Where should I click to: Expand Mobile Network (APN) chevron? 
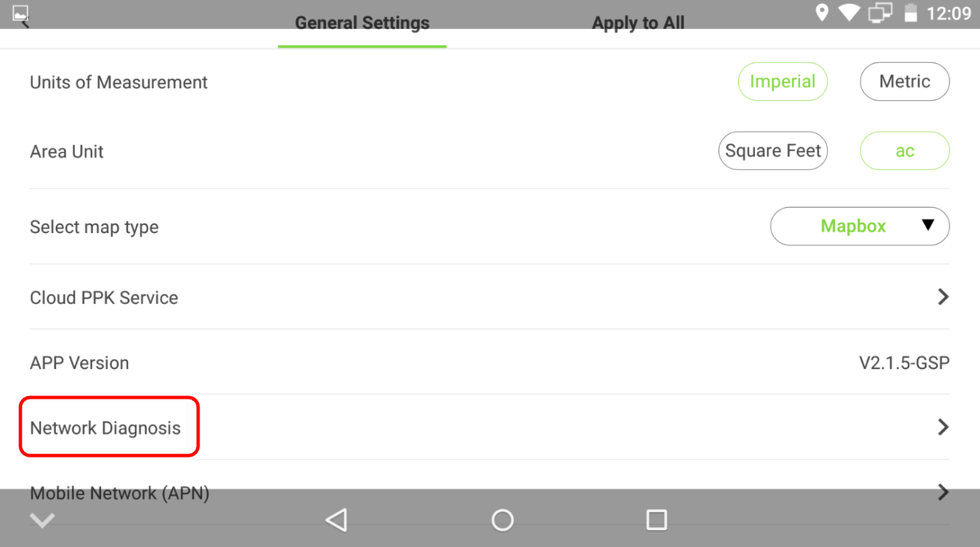[x=943, y=492]
